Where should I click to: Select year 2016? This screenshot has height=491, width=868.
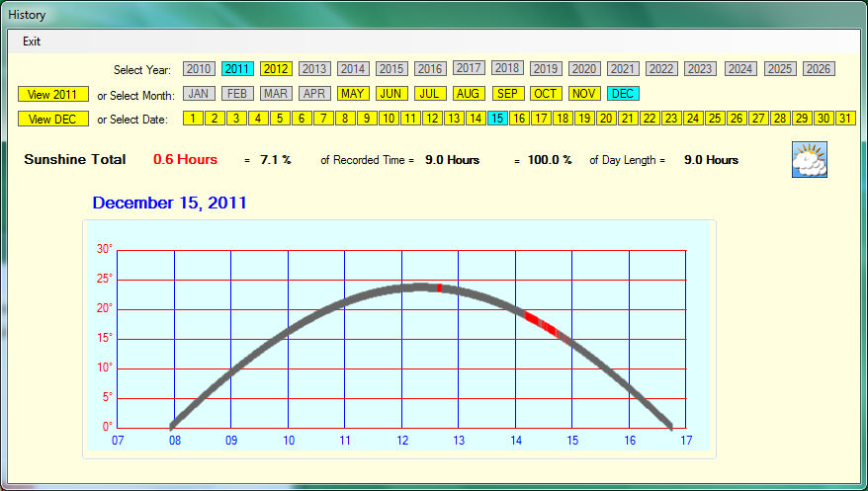[x=430, y=68]
